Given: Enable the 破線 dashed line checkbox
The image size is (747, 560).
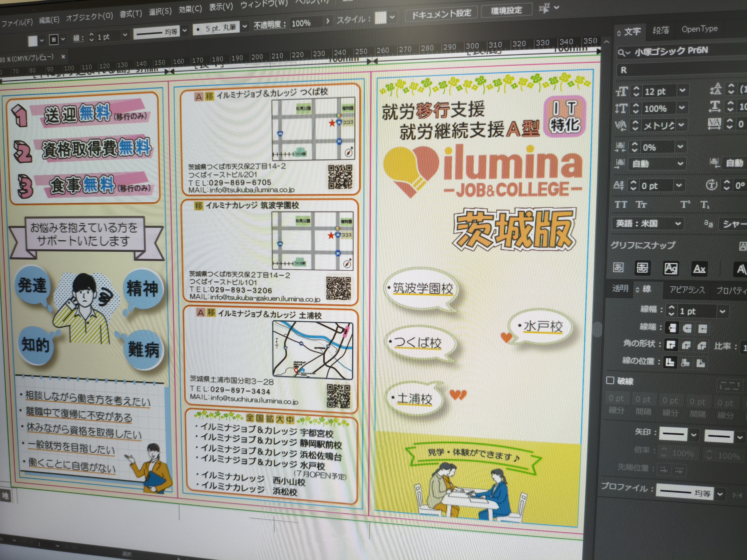Looking at the screenshot, I should [x=610, y=380].
